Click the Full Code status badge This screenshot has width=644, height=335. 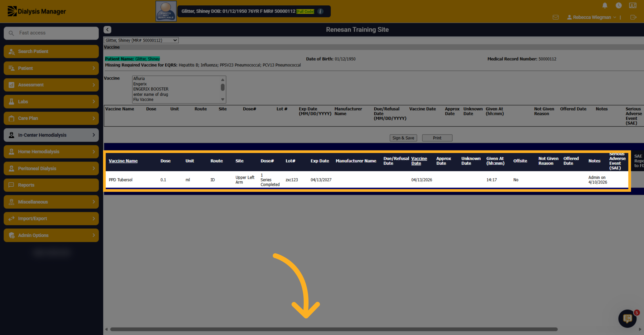305,11
